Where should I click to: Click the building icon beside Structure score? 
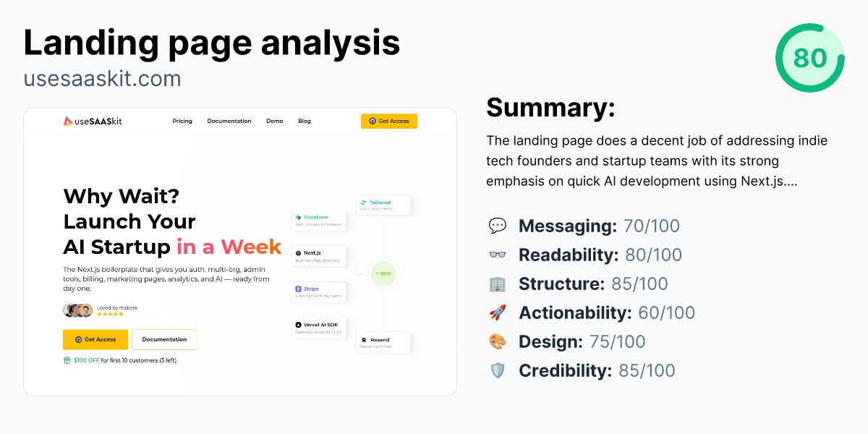[x=497, y=284]
